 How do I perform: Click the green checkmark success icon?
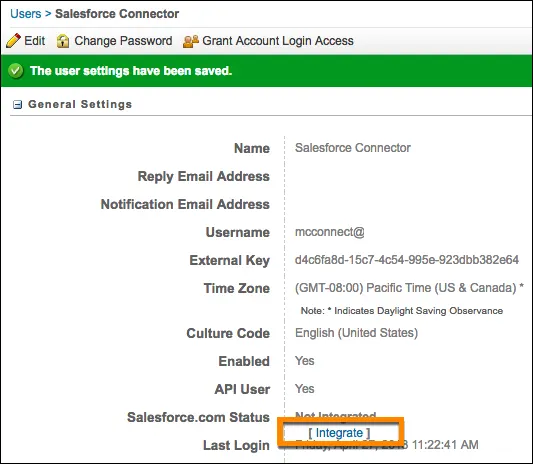click(x=16, y=71)
